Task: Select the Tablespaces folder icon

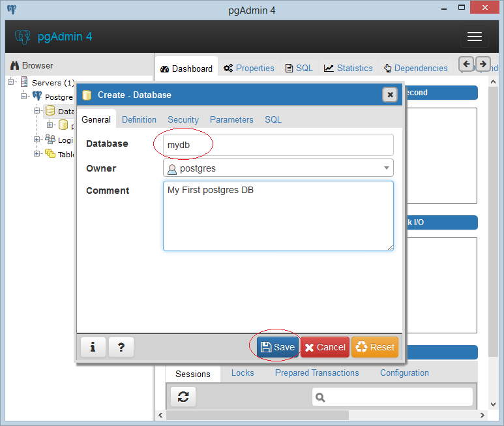Action: (50, 153)
